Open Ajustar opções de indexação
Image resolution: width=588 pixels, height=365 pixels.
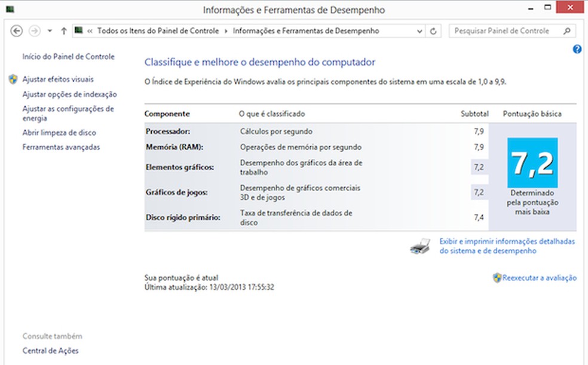click(x=70, y=94)
